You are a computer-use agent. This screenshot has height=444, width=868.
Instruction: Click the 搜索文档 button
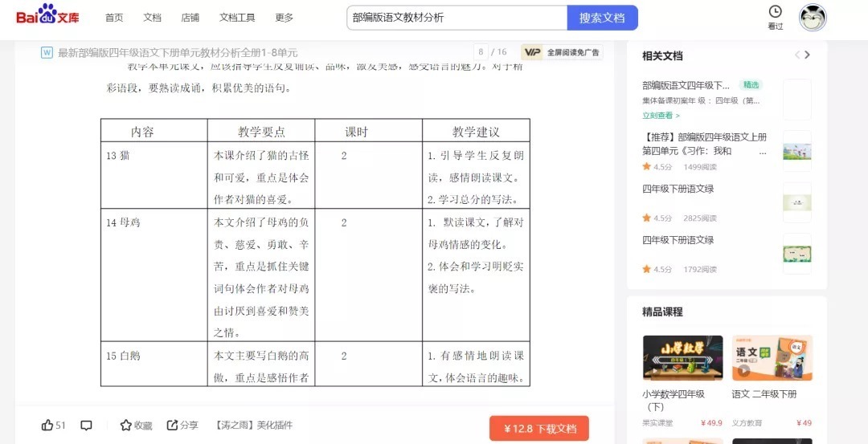[x=602, y=18]
